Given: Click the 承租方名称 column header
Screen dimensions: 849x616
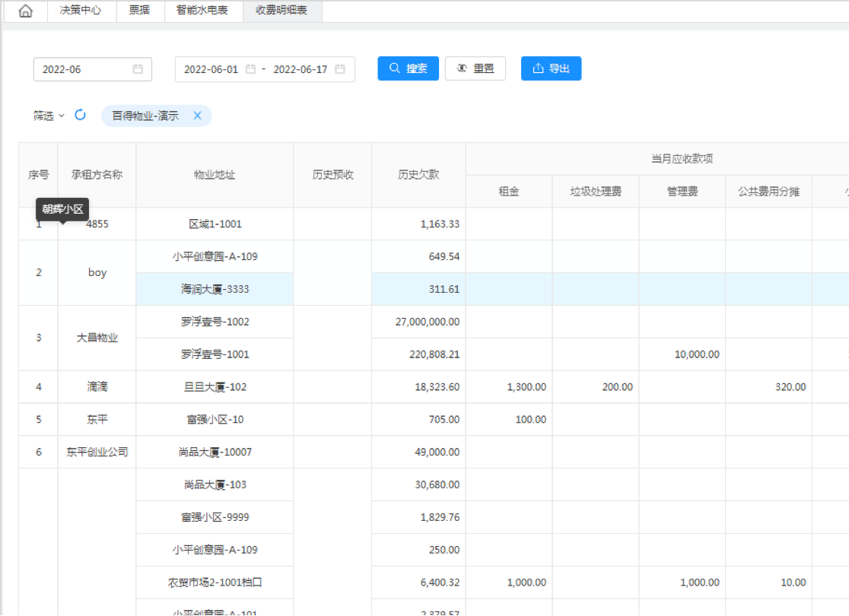Looking at the screenshot, I should pos(97,175).
